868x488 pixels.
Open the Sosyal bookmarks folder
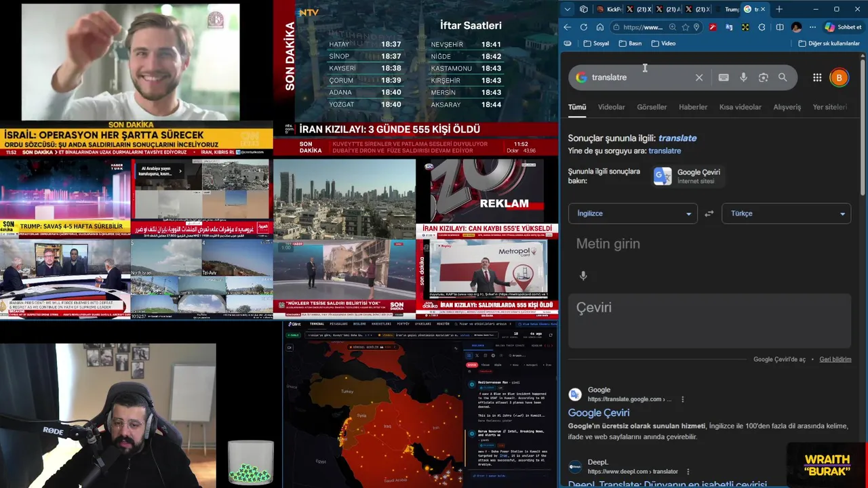click(x=597, y=43)
